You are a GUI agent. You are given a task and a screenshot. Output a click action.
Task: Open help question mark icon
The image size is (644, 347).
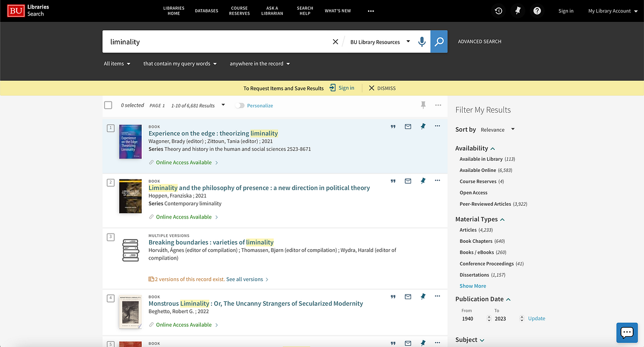[537, 11]
